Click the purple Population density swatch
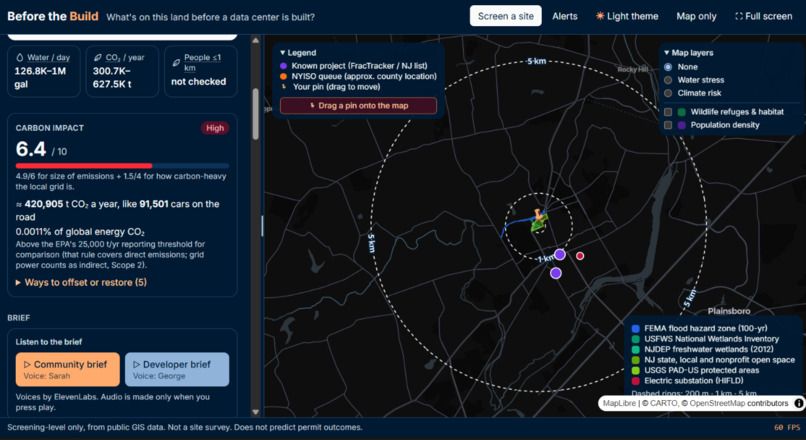This screenshot has width=806, height=440. click(x=682, y=125)
